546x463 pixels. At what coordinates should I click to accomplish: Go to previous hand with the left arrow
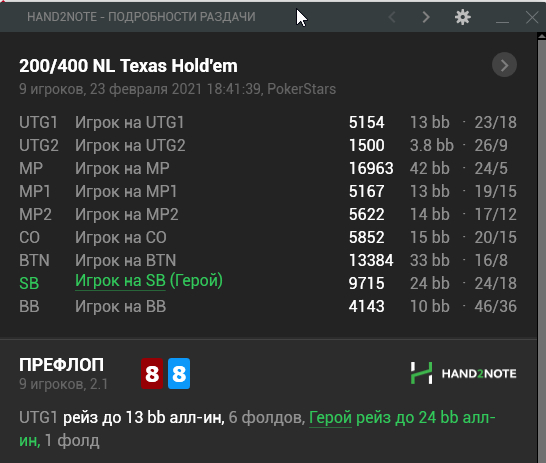(x=392, y=17)
